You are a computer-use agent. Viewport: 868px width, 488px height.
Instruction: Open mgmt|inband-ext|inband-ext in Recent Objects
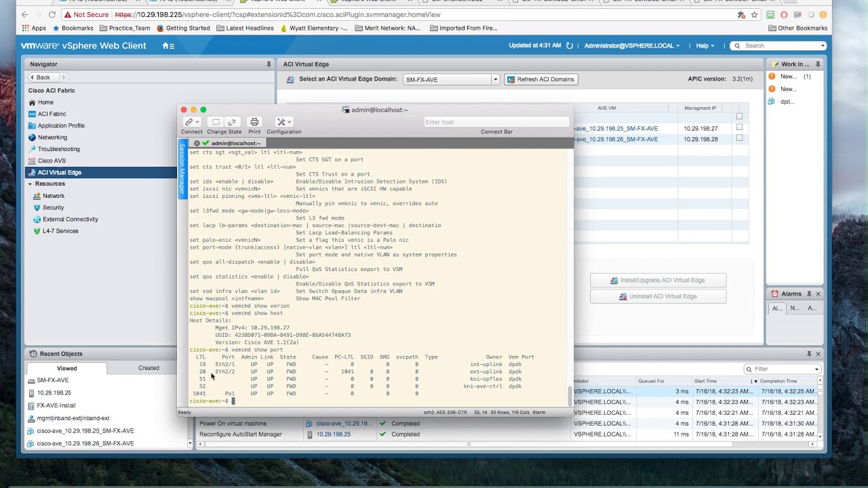click(x=73, y=418)
